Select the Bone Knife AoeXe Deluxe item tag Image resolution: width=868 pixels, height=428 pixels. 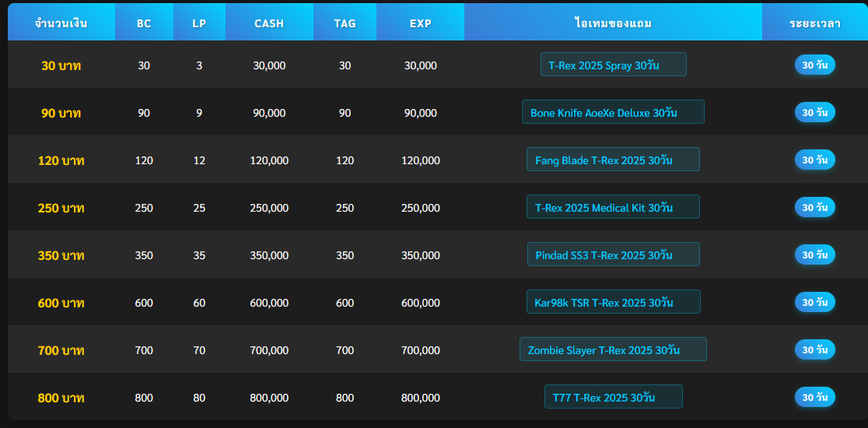coord(613,113)
